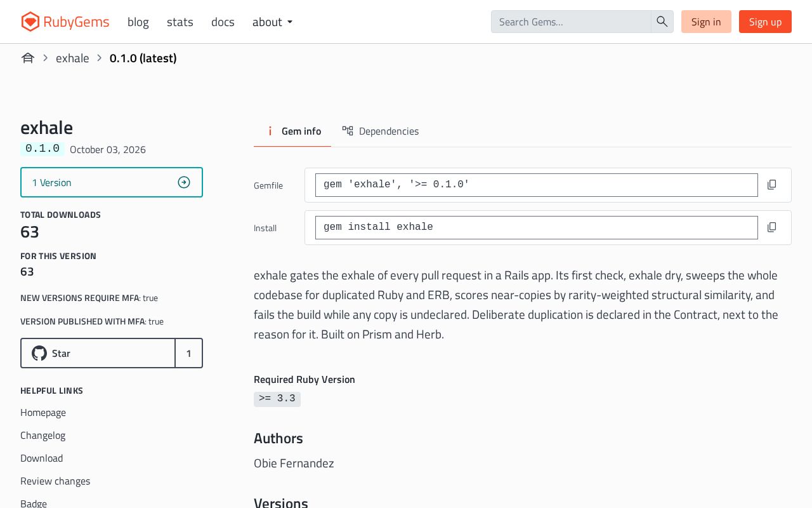Click the star count 1 box
The height and width of the screenshot is (508, 812).
coord(188,353)
